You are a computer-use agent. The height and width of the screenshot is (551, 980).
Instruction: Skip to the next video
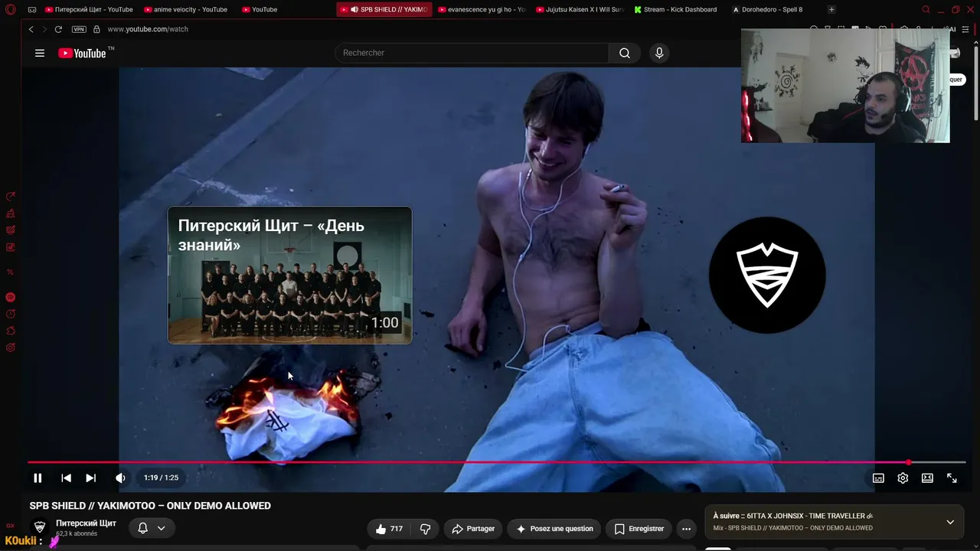[x=90, y=478]
